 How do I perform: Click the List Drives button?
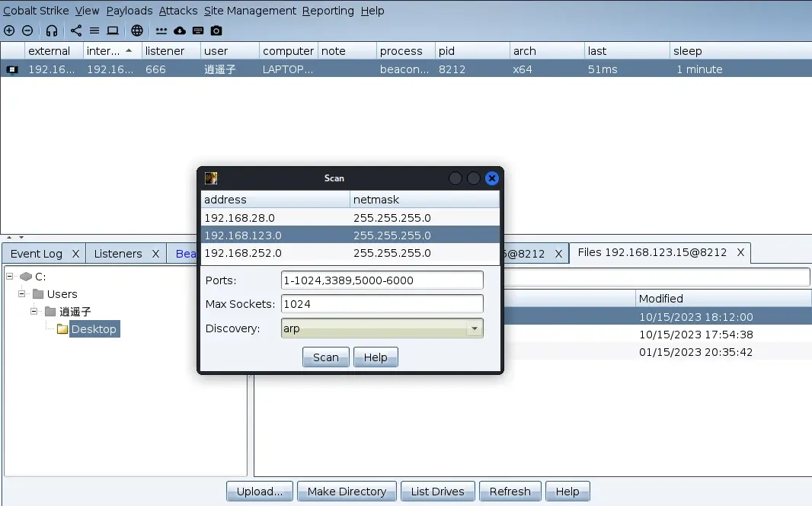click(437, 491)
